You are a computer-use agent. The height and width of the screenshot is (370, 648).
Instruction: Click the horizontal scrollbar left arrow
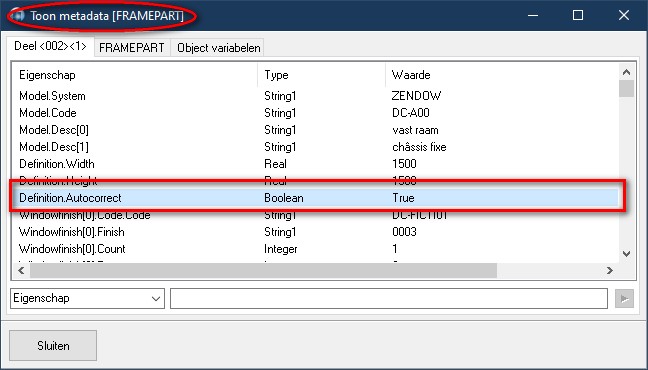(21, 271)
